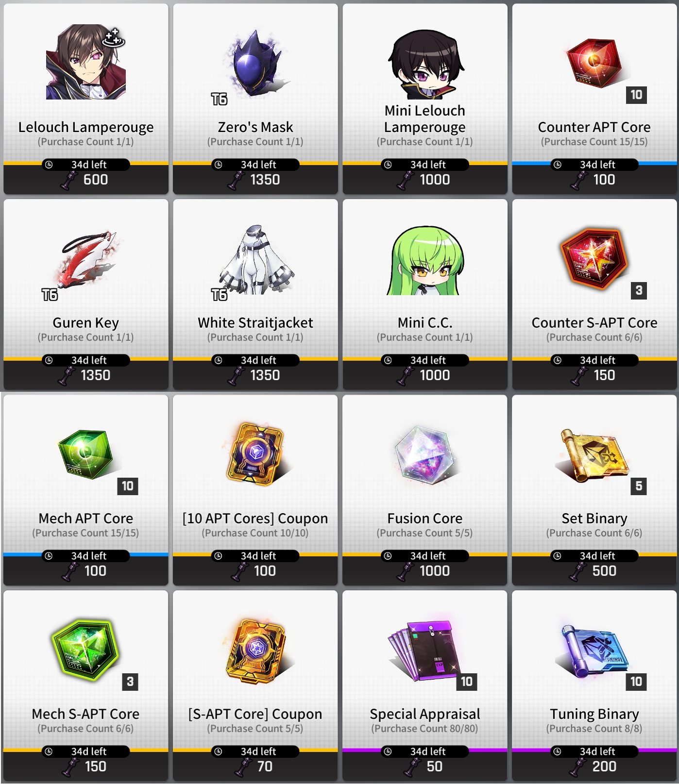
Task: Click the Zero's Mask item icon
Action: [256, 62]
